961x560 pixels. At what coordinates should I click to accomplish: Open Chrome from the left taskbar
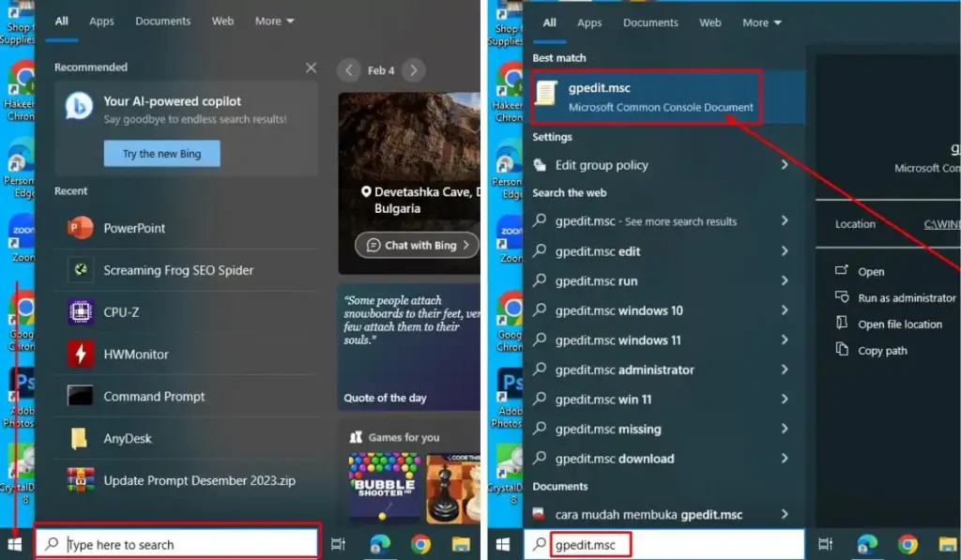coord(420,544)
